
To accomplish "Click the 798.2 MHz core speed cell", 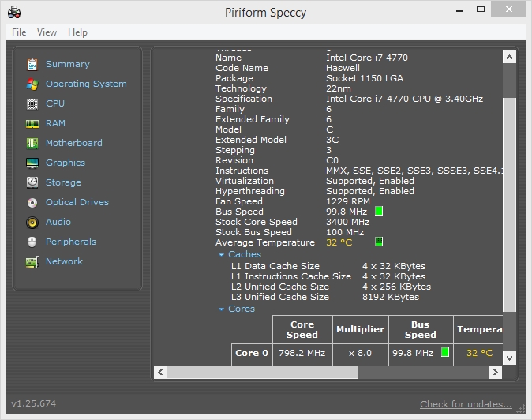I will (302, 353).
